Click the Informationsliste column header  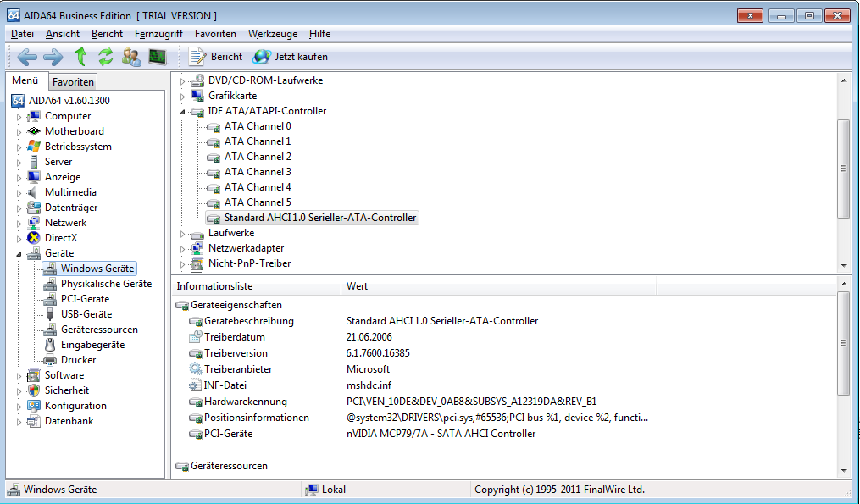click(x=256, y=286)
